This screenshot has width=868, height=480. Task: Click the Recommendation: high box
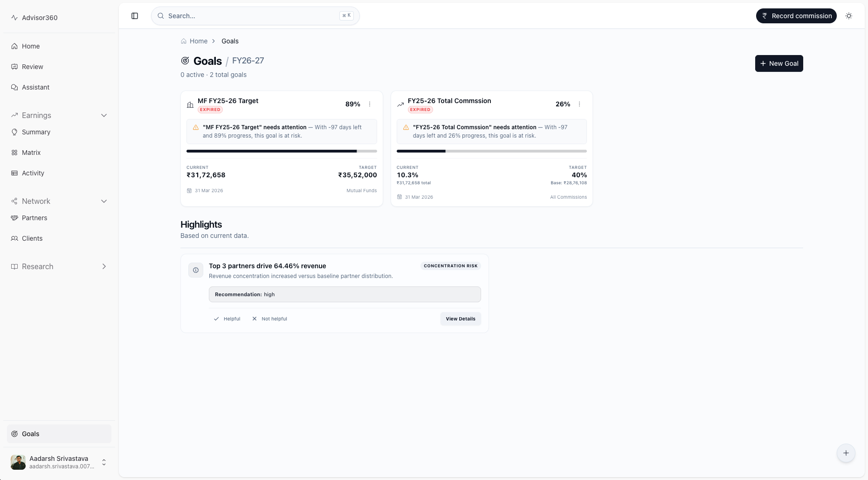[x=345, y=294]
